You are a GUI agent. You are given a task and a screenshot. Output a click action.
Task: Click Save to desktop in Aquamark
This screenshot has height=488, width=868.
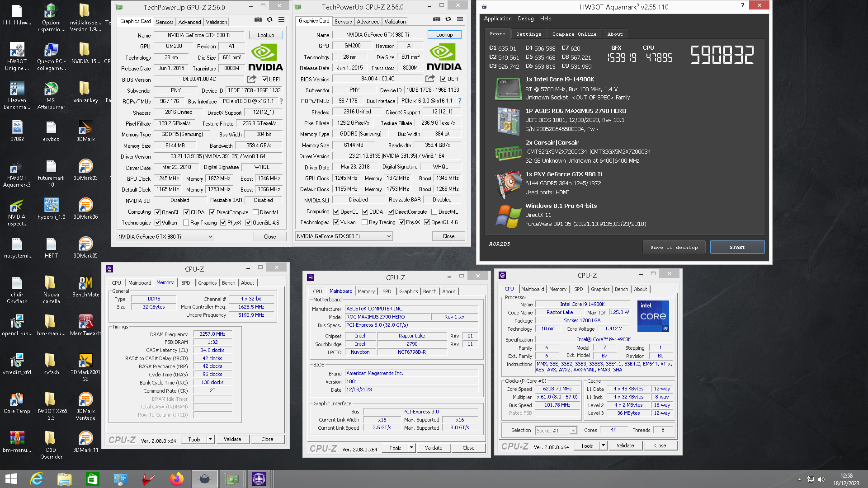click(674, 247)
